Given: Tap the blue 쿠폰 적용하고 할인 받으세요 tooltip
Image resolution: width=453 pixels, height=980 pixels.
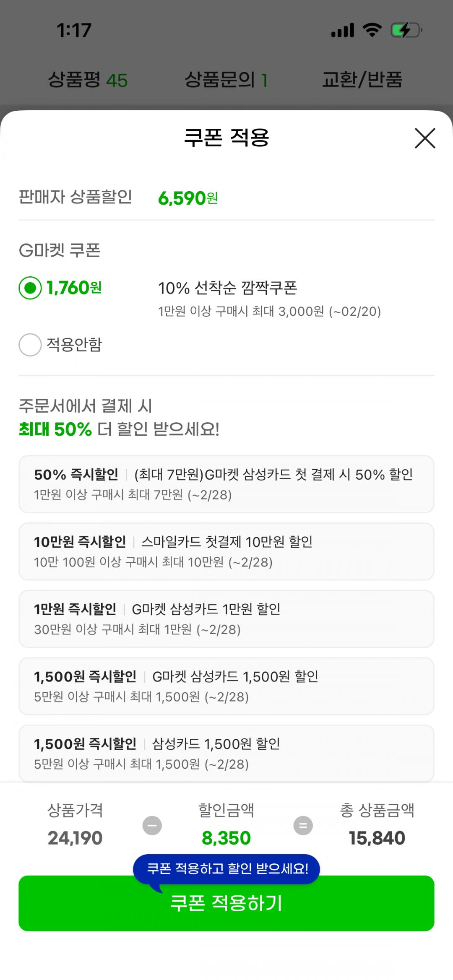Looking at the screenshot, I should click(226, 868).
